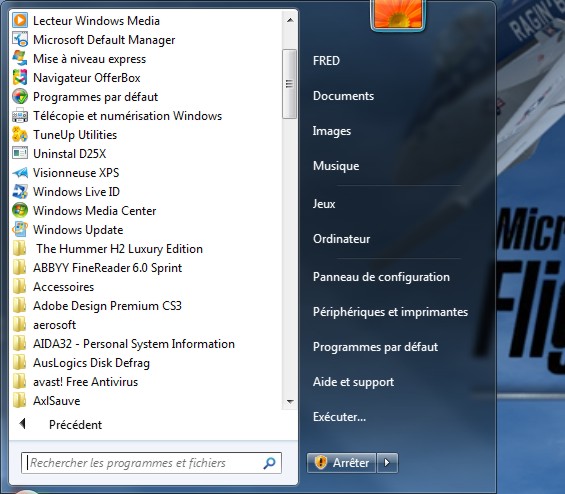Expand avast! Free Antivirus folder
The image size is (565, 494).
tap(75, 382)
